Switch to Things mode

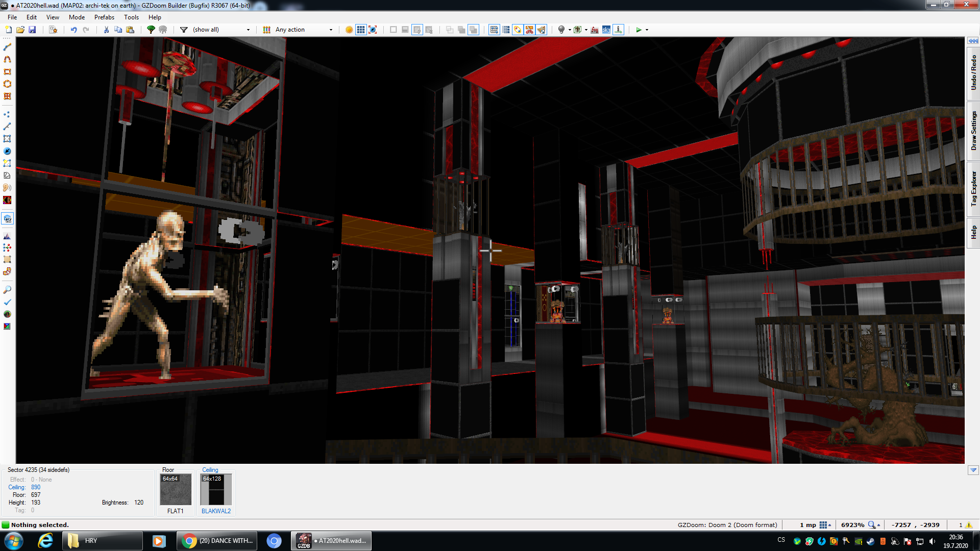(7, 151)
